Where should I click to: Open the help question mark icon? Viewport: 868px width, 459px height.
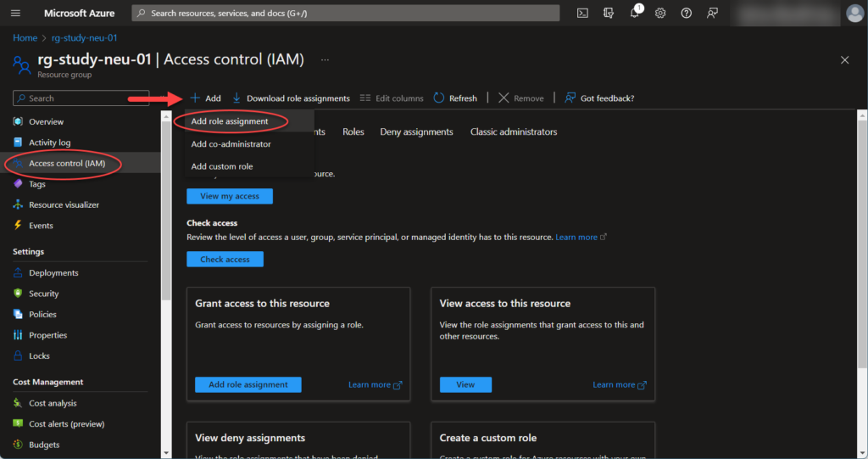coord(686,13)
